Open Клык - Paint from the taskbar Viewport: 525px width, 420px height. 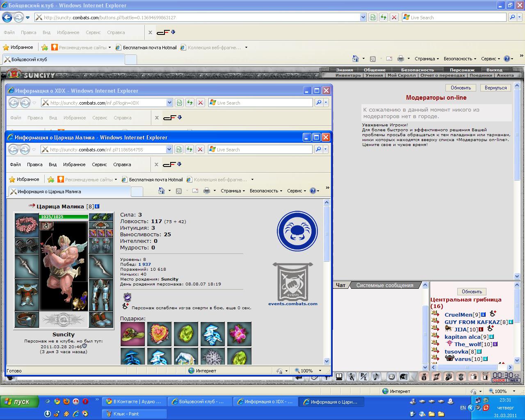point(134,414)
